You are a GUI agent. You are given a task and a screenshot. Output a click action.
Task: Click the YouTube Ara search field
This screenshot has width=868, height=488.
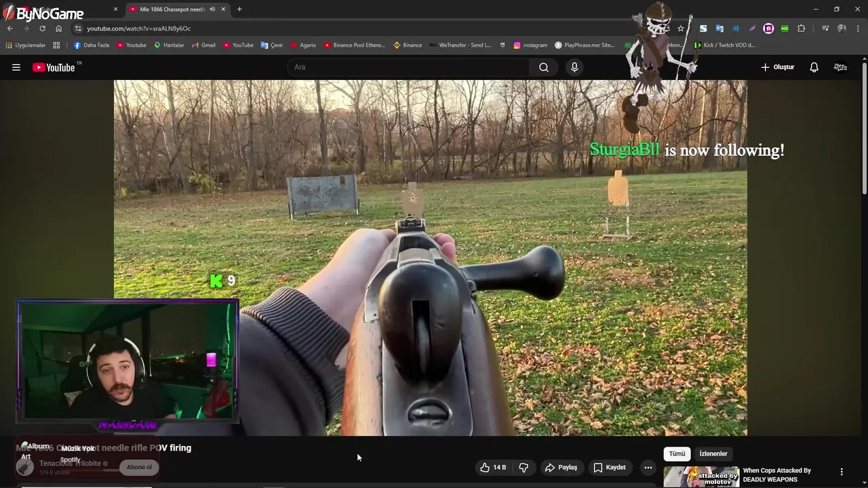click(409, 67)
